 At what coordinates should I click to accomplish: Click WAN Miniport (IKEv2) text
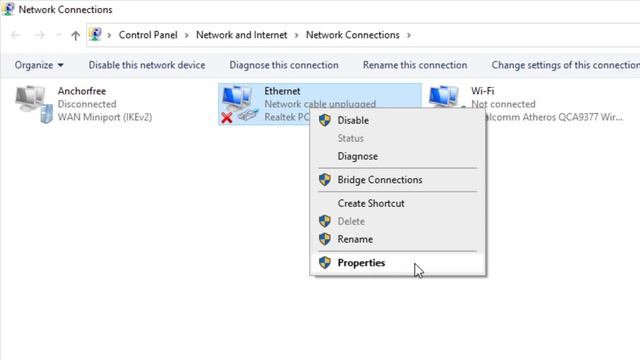tap(105, 117)
